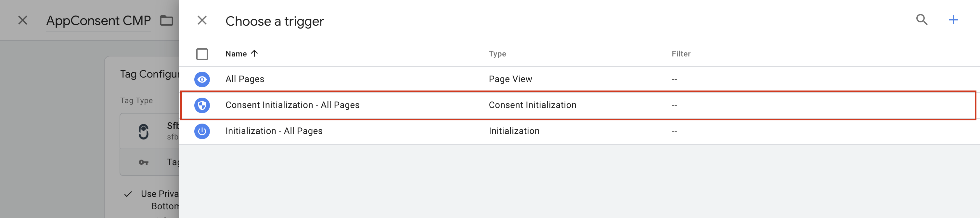
Task: Click the Tag Configuration heading
Action: (149, 74)
